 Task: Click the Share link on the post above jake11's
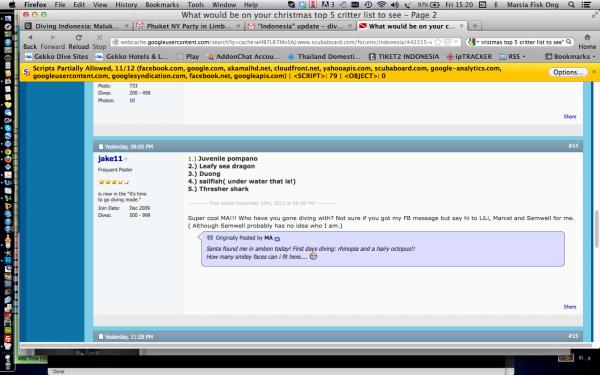click(570, 116)
